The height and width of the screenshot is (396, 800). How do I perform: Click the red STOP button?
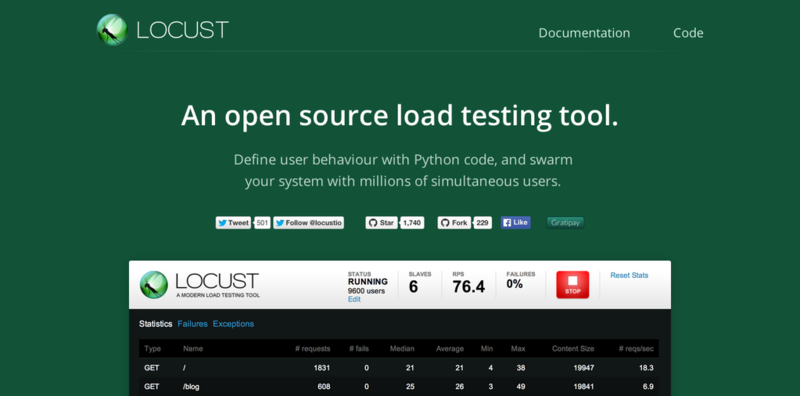click(572, 285)
